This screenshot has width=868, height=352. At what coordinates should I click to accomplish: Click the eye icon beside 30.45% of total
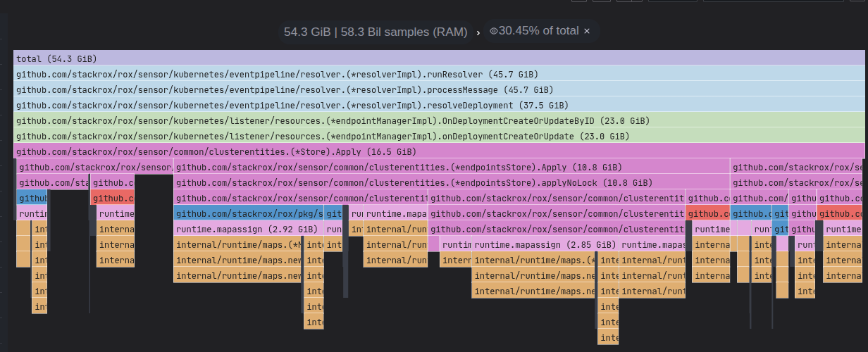click(x=494, y=31)
